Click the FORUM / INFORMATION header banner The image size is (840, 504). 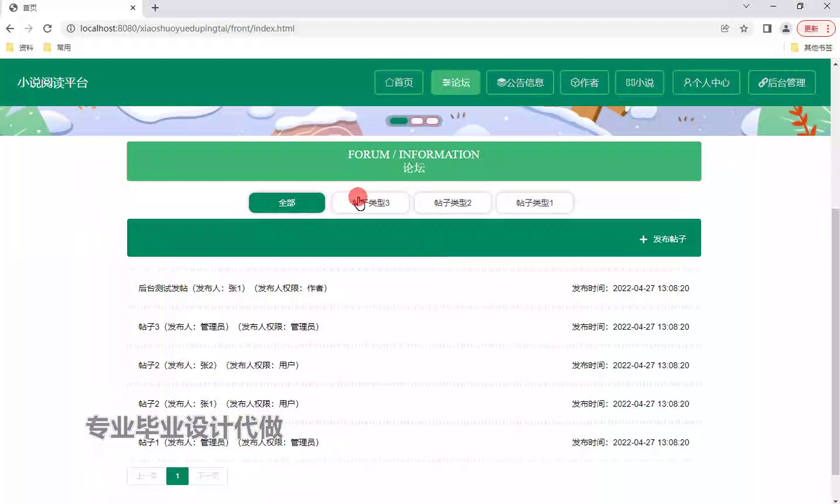pyautogui.click(x=414, y=161)
